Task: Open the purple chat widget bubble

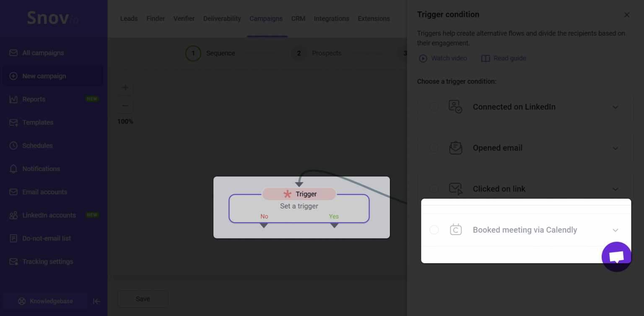Action: (x=616, y=256)
